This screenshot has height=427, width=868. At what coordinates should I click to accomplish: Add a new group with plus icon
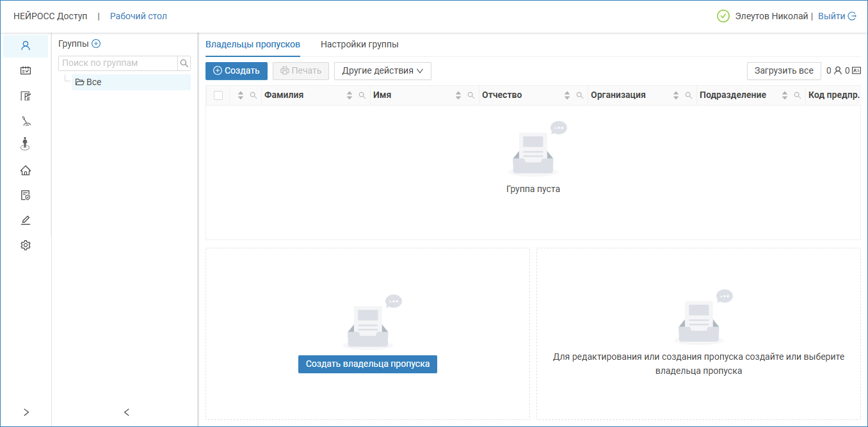tap(96, 44)
